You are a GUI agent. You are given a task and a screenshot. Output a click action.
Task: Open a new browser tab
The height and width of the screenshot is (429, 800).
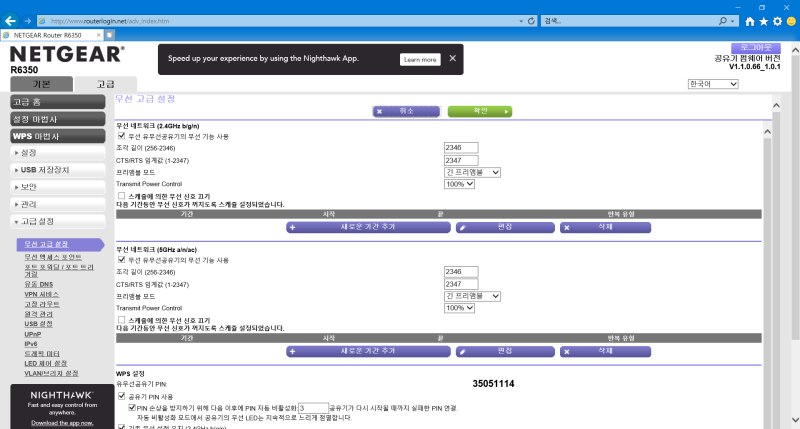(x=109, y=35)
